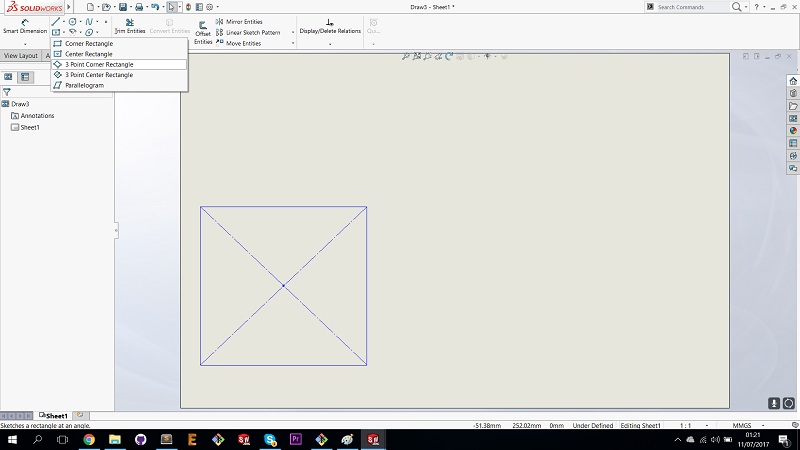Open File Explorer from the taskbar
The width and height of the screenshot is (800, 450).
point(115,439)
